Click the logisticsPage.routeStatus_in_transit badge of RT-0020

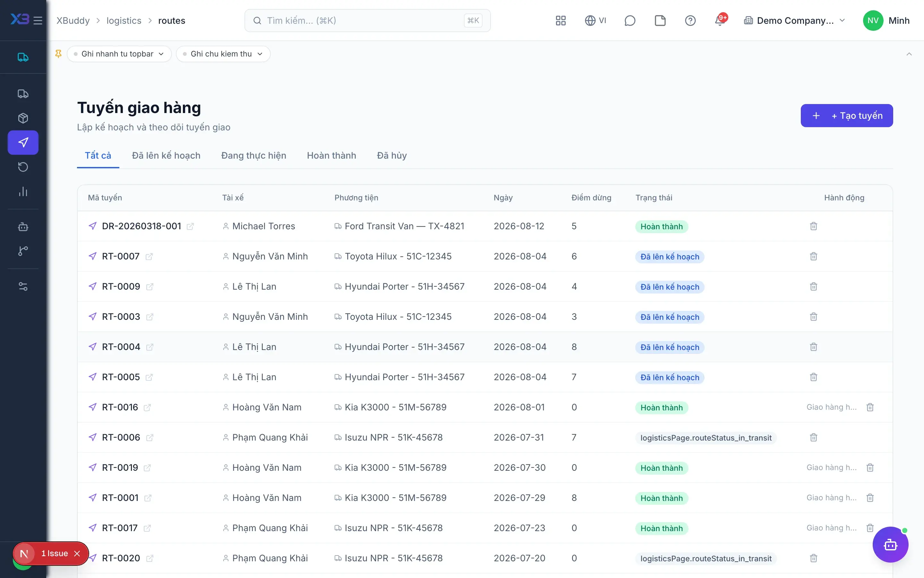pyautogui.click(x=706, y=558)
